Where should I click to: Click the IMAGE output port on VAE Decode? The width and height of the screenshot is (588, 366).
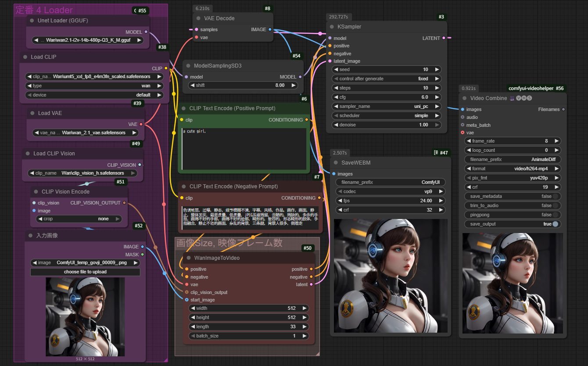270,29
